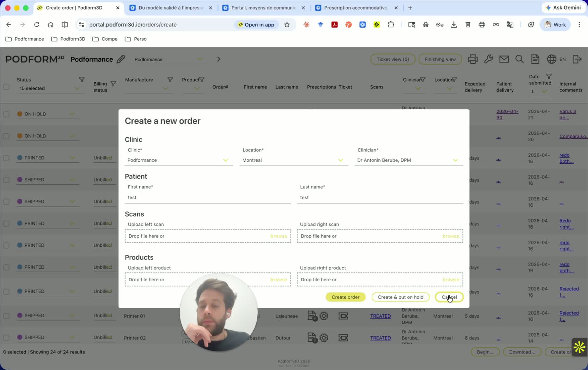Switch to Du modèle validé tab

coord(170,8)
